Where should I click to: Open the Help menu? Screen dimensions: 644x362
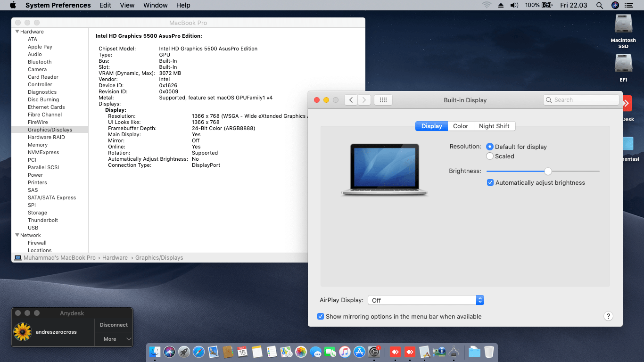(183, 5)
